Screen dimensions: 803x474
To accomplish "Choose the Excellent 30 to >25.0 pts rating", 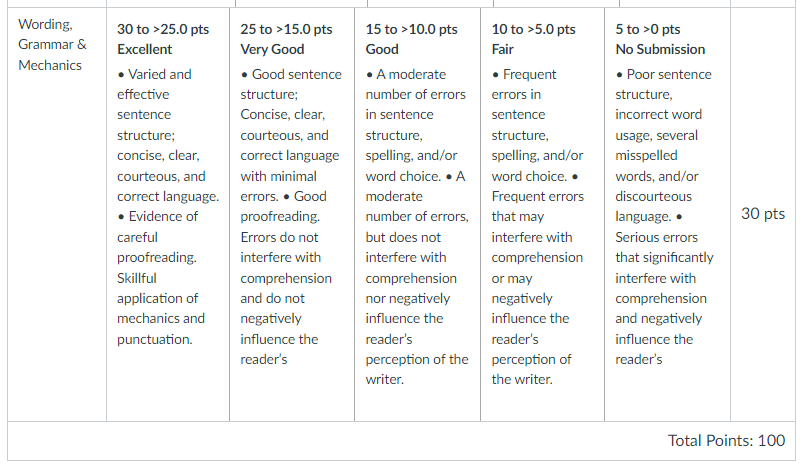I will coord(168,214).
